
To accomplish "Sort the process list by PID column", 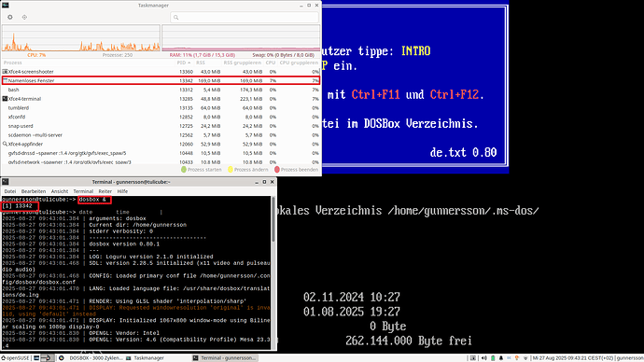I will click(x=184, y=63).
